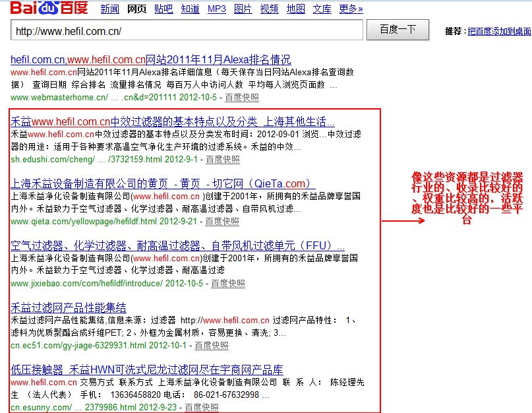Open Alexa排名情况 result for hefil.com.cn

pyautogui.click(x=151, y=60)
